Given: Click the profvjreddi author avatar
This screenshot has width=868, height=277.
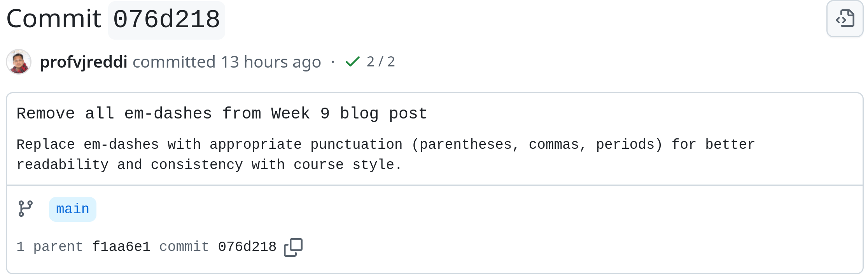Looking at the screenshot, I should 19,62.
